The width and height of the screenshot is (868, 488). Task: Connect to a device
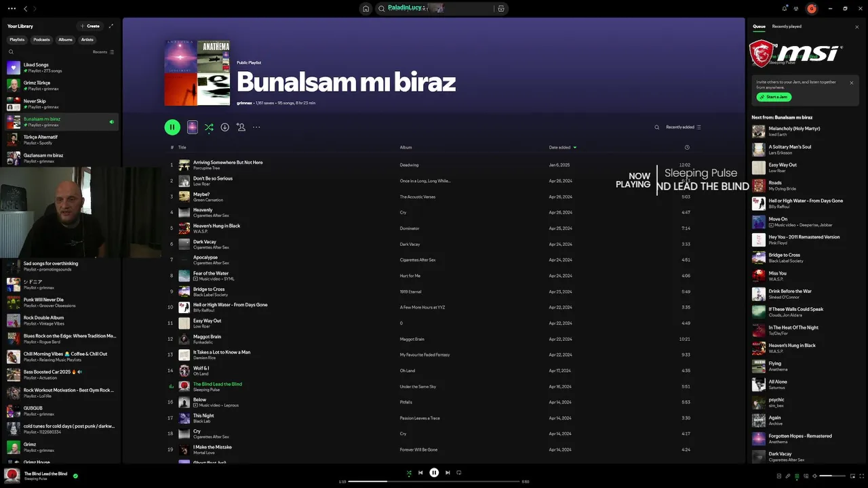click(x=806, y=476)
